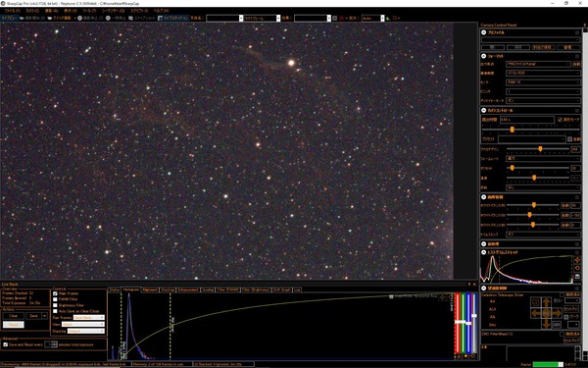Click the Stop Capture toolbar button

[90, 18]
